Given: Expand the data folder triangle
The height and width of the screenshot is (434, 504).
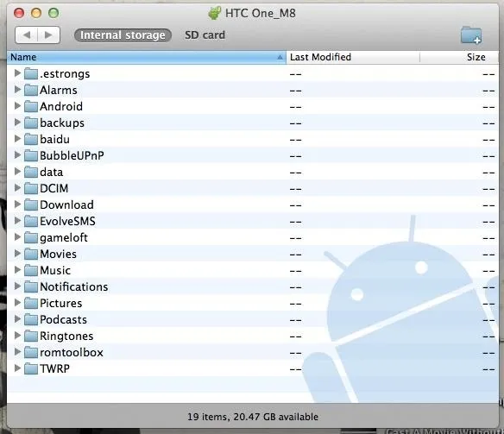Looking at the screenshot, I should 17,172.
